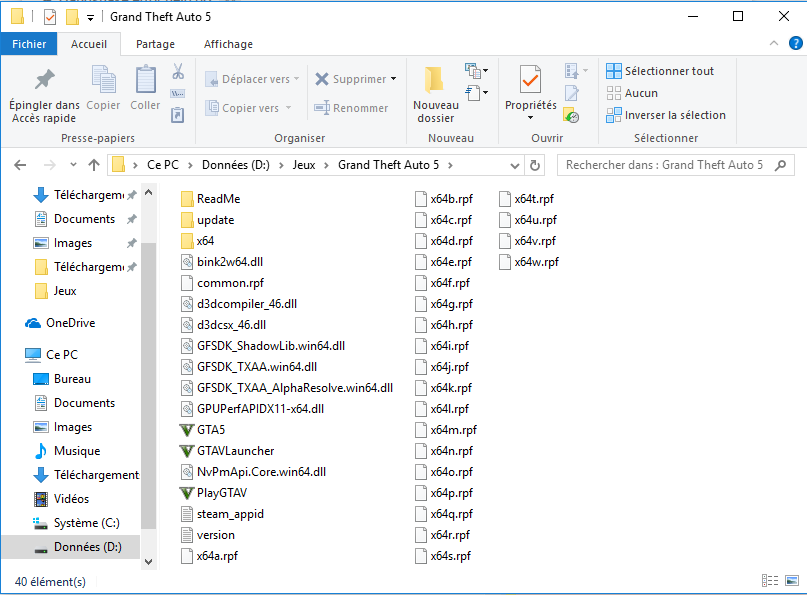
Task: Switch to the Affichage tab
Action: [229, 44]
